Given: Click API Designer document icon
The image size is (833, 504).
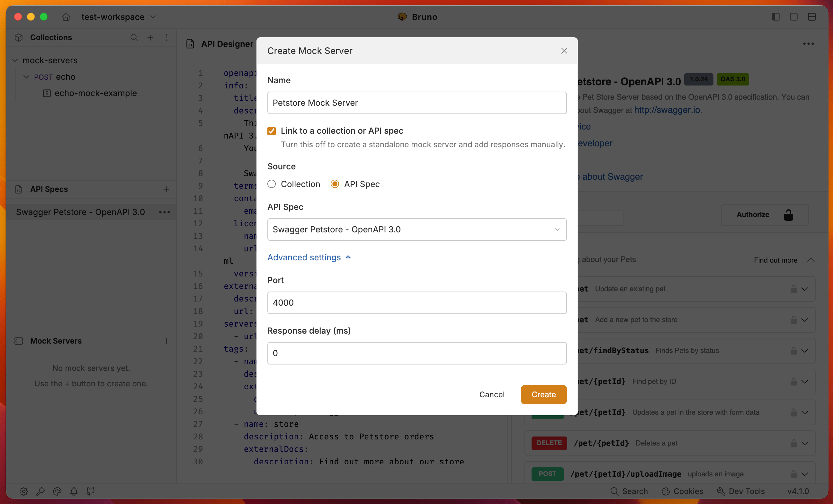Looking at the screenshot, I should 190,44.
